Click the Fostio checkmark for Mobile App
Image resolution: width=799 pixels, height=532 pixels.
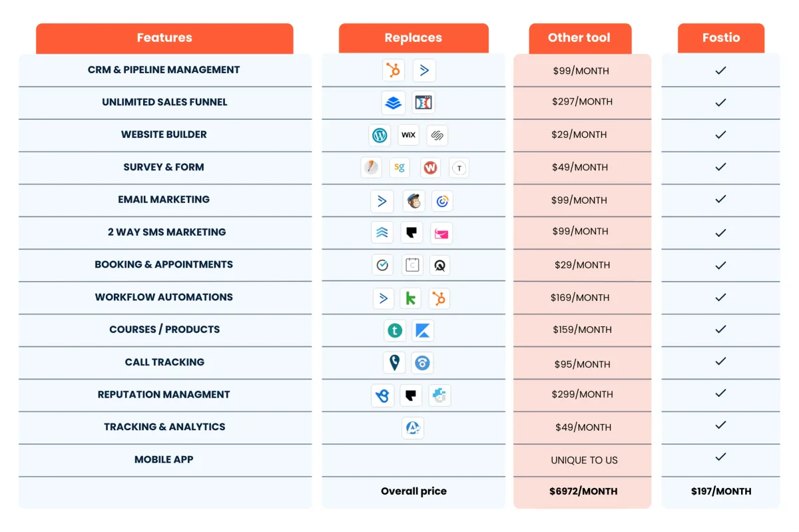(720, 457)
